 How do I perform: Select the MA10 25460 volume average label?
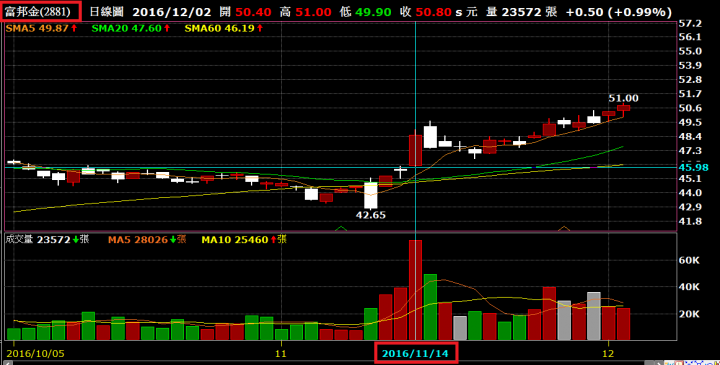coord(243,239)
